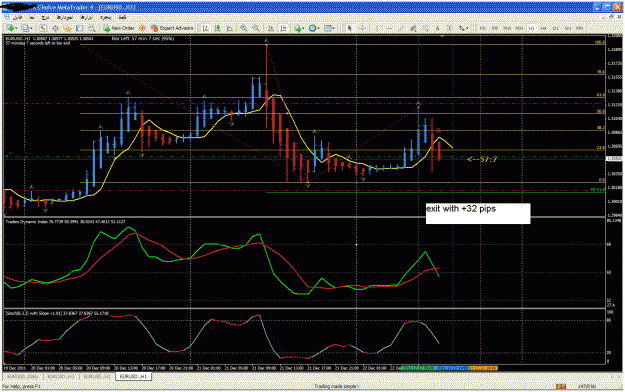Expand the Profiles dropdown arrow

tap(31, 28)
